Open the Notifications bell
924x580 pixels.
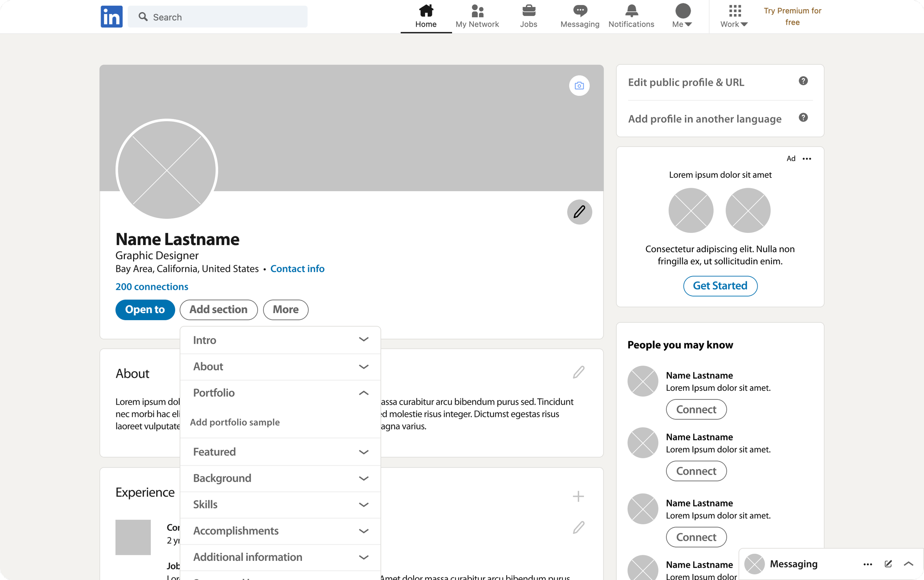(x=631, y=16)
